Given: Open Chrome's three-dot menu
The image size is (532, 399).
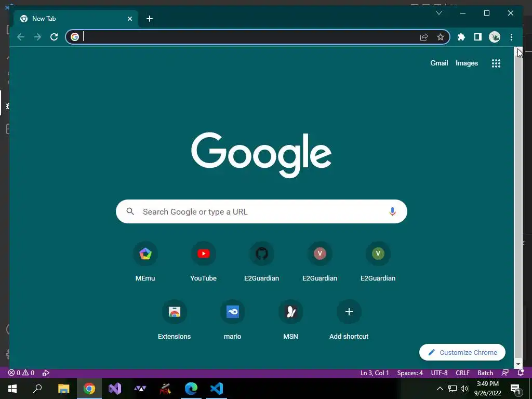Looking at the screenshot, I should [511, 37].
